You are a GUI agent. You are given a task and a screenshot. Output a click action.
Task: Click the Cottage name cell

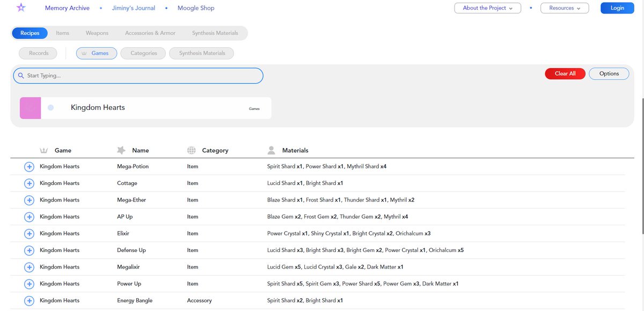click(x=127, y=183)
